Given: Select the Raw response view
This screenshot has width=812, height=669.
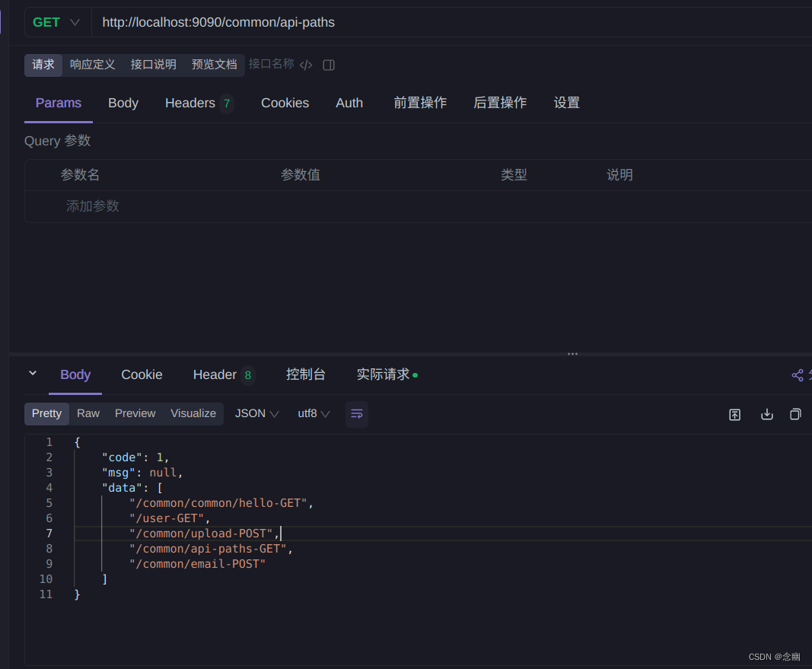Looking at the screenshot, I should tap(88, 413).
